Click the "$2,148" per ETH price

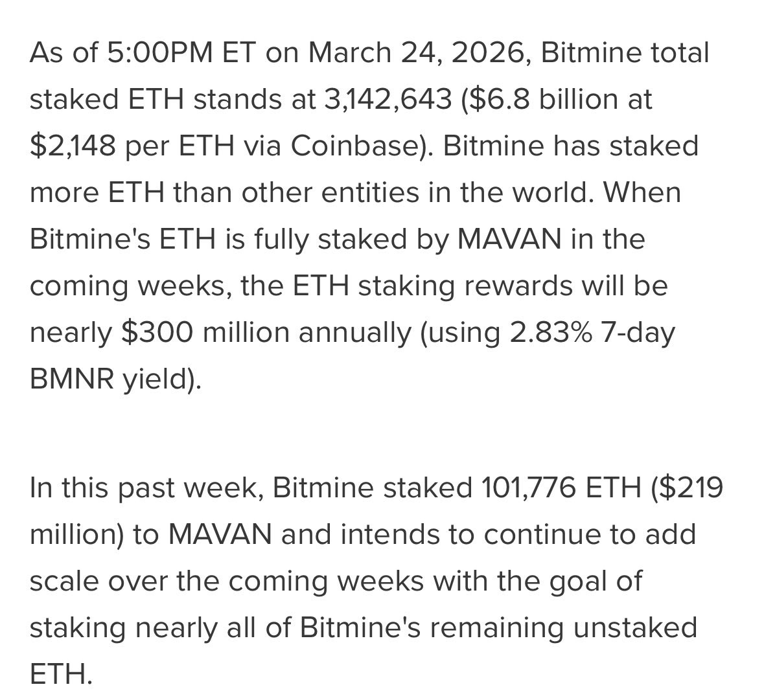coord(72,146)
